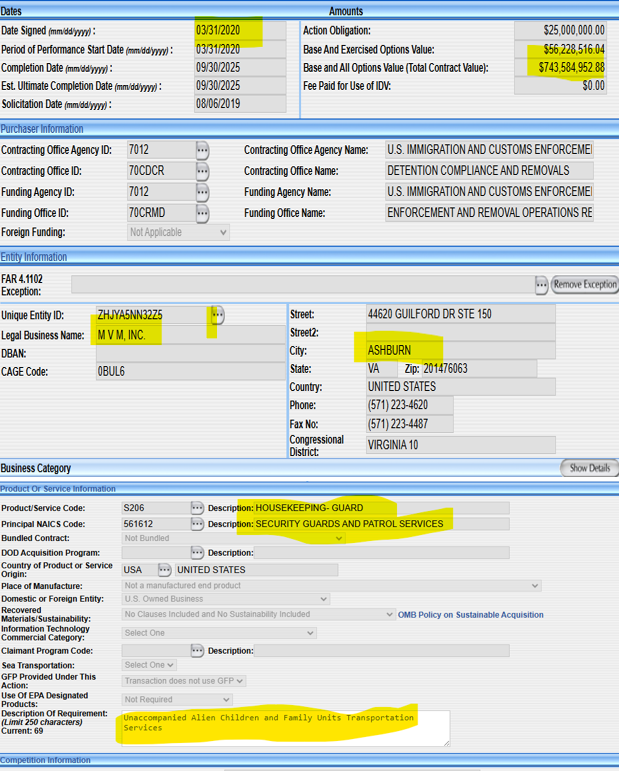Click the Contracting Office Name field
619x772 pixels.
[489, 171]
